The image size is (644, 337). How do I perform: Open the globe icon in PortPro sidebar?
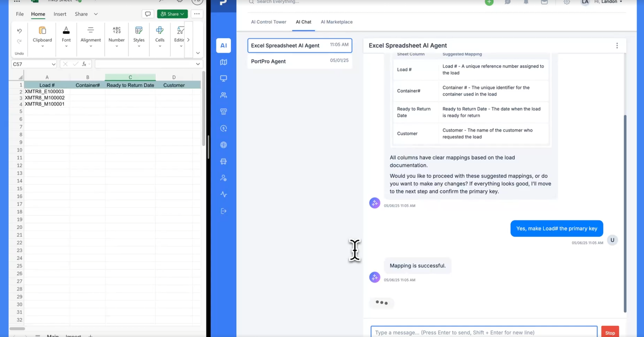coord(224,145)
